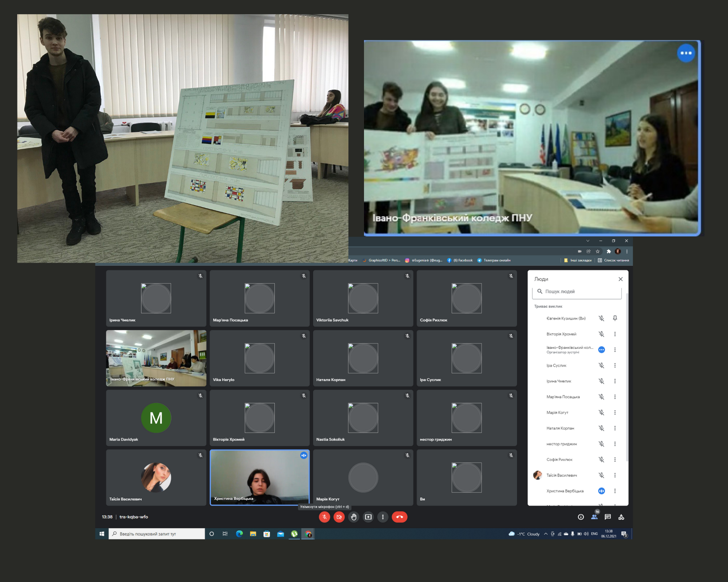Raise hand in the meeting
Image resolution: width=728 pixels, height=582 pixels.
coord(354,517)
